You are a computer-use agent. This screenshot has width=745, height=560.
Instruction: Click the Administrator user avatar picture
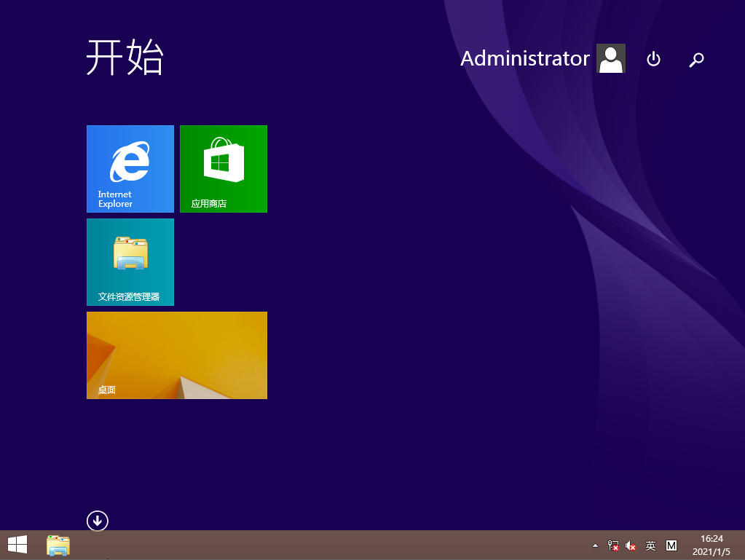pyautogui.click(x=610, y=58)
